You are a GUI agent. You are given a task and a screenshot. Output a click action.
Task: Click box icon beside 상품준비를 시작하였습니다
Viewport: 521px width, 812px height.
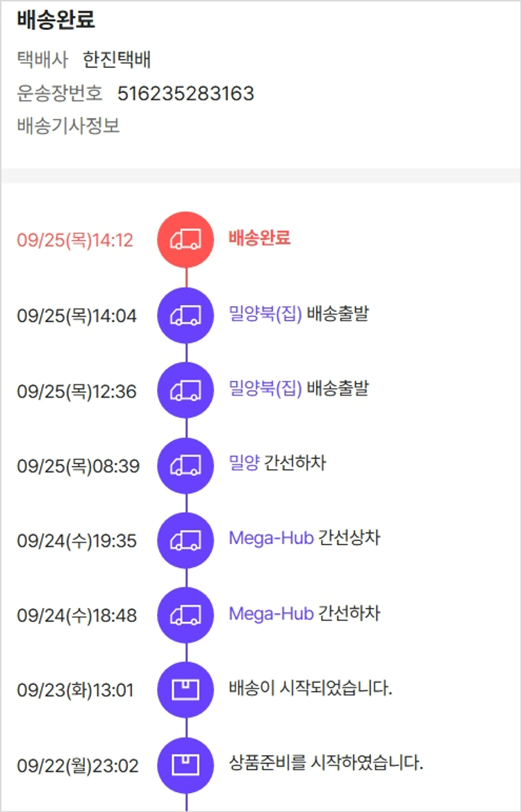point(185,765)
